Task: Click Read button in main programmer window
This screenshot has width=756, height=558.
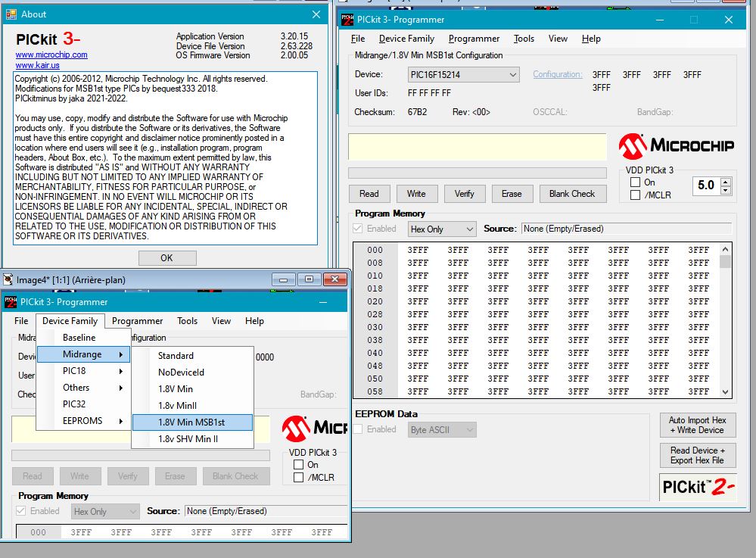Action: (369, 194)
